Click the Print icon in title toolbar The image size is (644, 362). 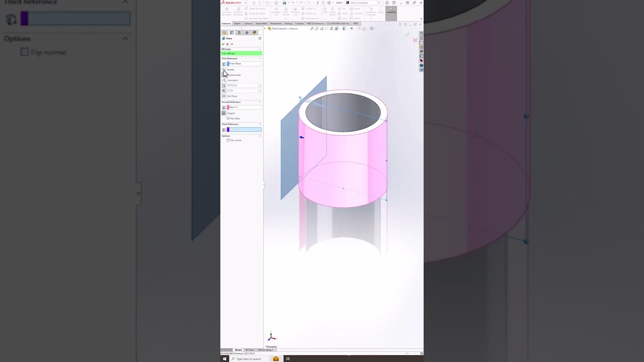click(x=284, y=3)
